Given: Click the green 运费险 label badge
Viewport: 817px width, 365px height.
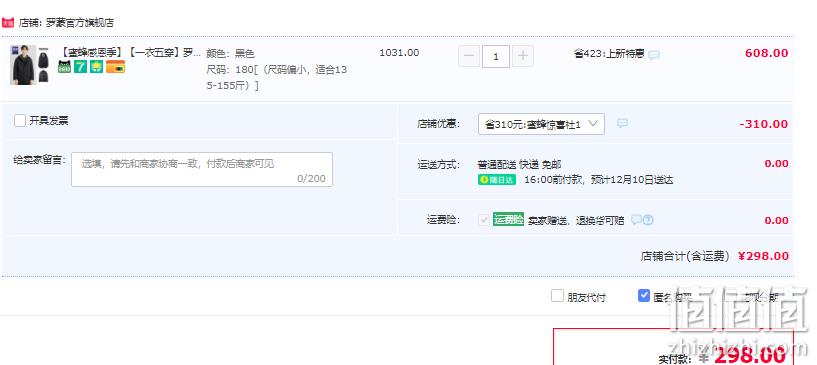Looking at the screenshot, I should pyautogui.click(x=508, y=219).
